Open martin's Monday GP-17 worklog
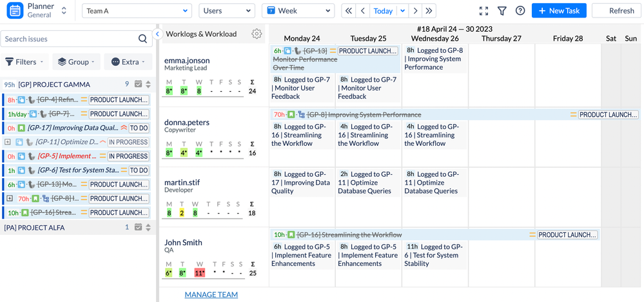This screenshot has width=644, height=302. click(302, 183)
